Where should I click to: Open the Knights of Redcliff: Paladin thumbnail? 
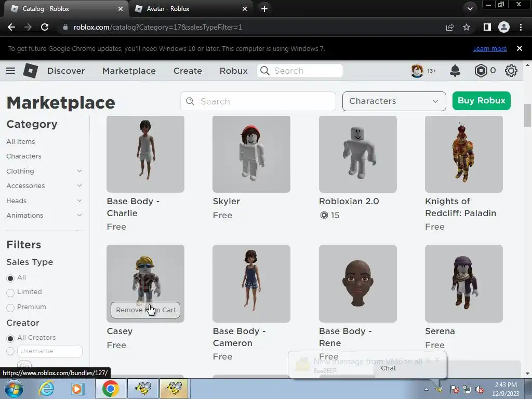tap(464, 154)
